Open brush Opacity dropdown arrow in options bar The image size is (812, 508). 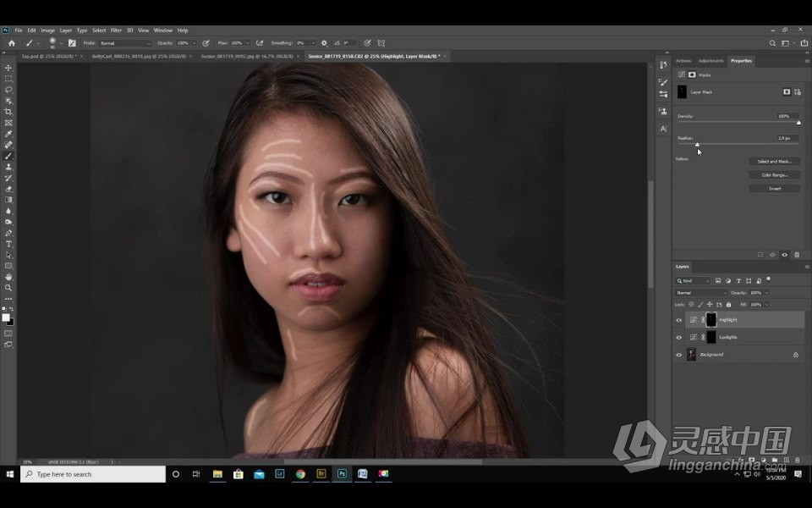[195, 43]
